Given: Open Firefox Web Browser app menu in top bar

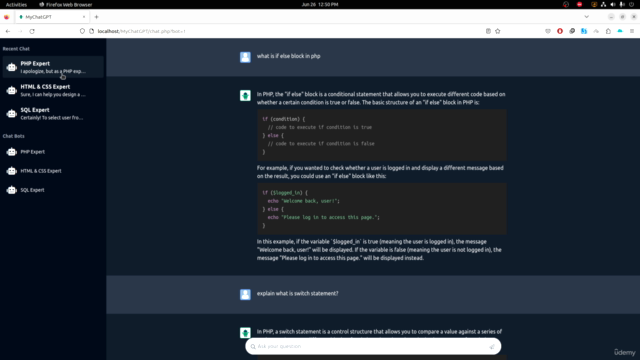Looking at the screenshot, I should coord(65,4).
